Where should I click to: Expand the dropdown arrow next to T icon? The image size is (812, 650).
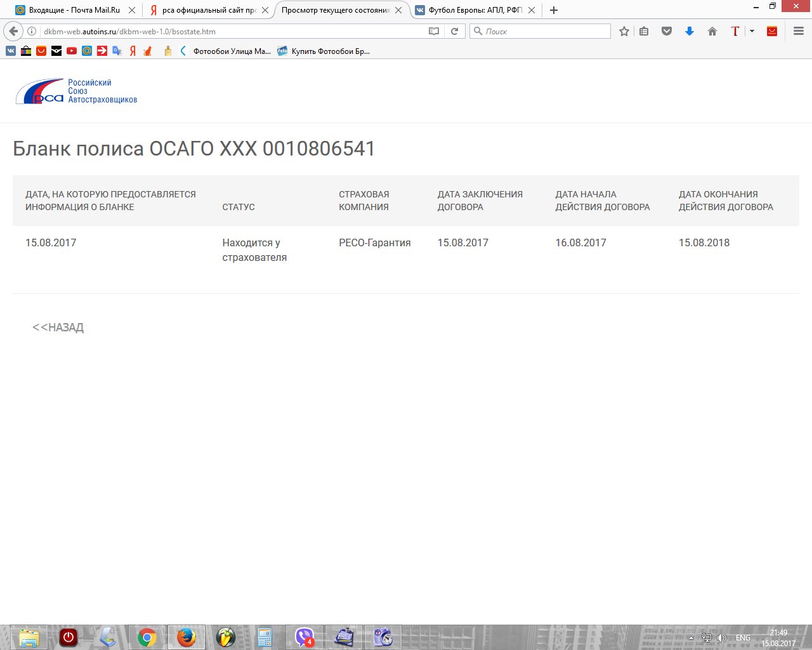(x=752, y=31)
